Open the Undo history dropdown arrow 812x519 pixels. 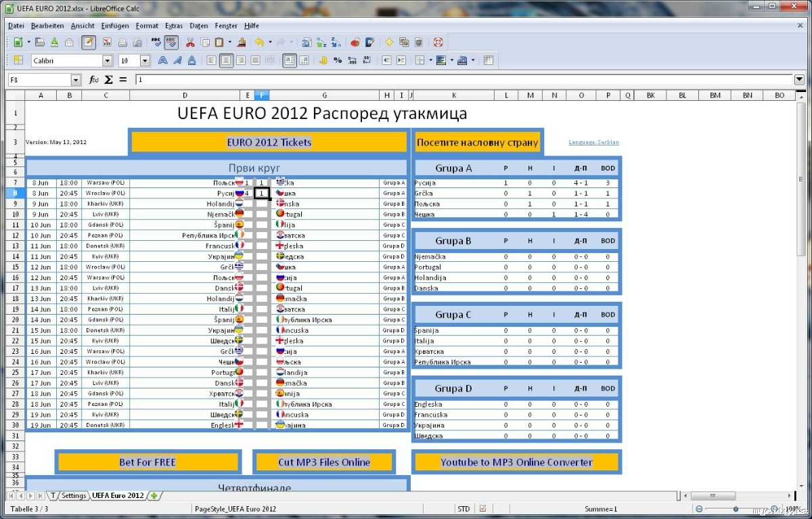(x=270, y=42)
